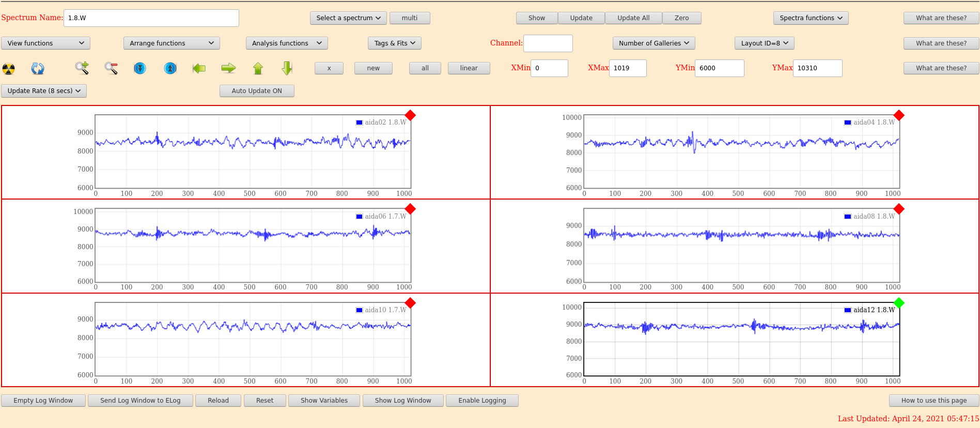Expand the Number of Galleries dropdown
The width and height of the screenshot is (980, 428).
pos(654,43)
